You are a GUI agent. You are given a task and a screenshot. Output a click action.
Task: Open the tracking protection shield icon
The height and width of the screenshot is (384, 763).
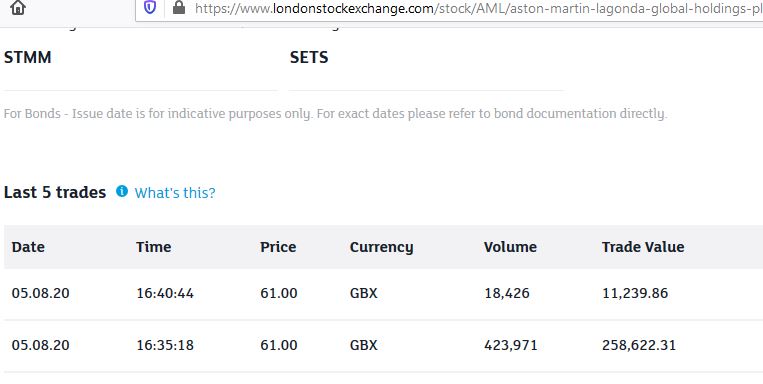150,8
